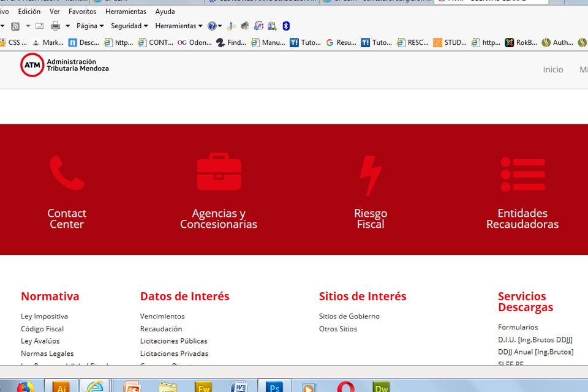Viewport: 588px width, 392px height.
Task: Open the Desc... bookmark in favorites bar
Action: point(84,43)
